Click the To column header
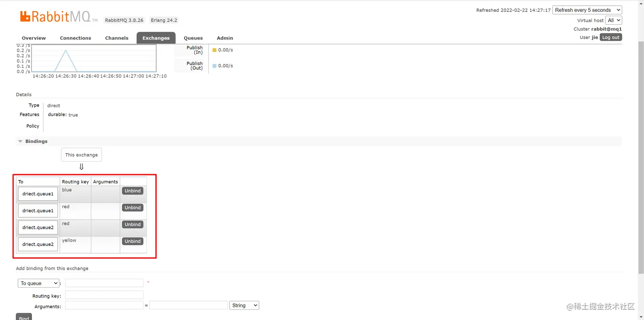This screenshot has height=320, width=644. 38,182
